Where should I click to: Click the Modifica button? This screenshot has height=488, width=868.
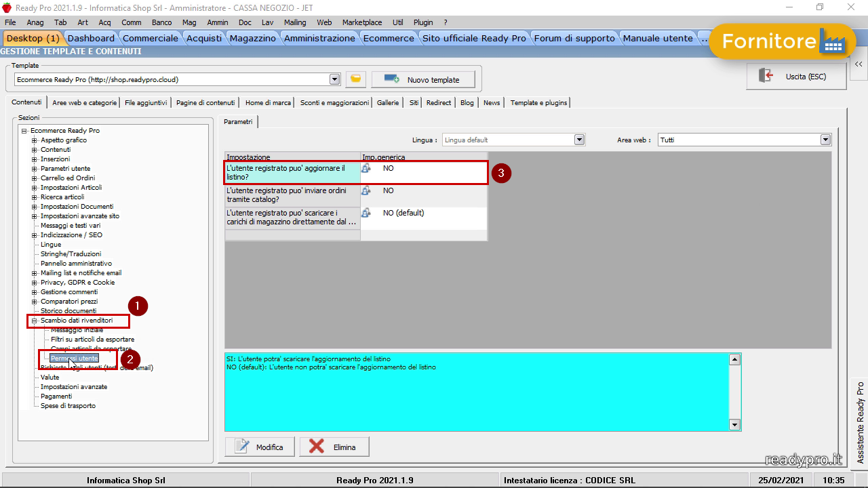(x=260, y=447)
